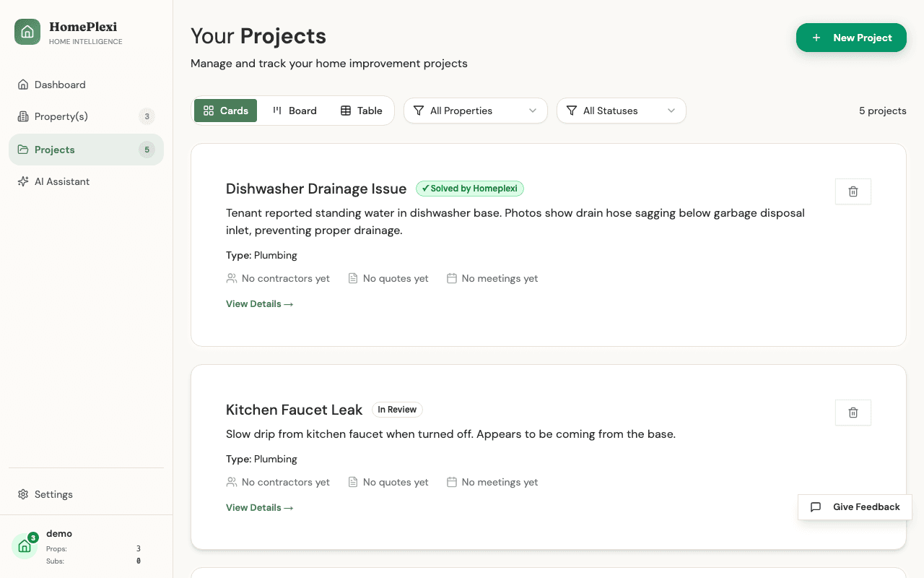Click the quotes document icon on Kitchen Faucet Leak

click(352, 482)
